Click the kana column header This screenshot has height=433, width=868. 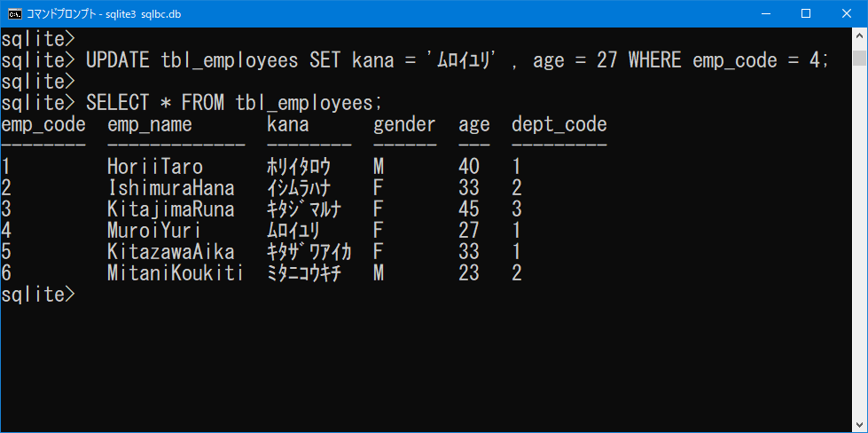point(288,124)
